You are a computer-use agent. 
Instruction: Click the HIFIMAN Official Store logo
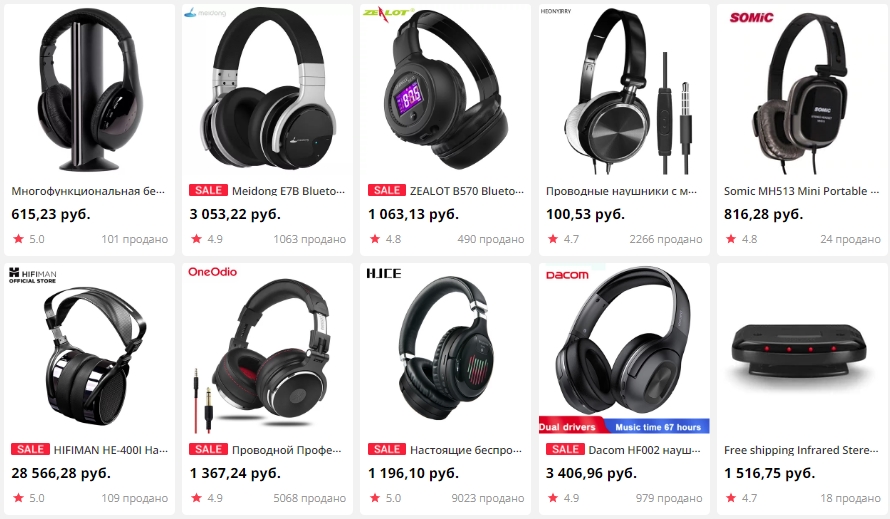[x=32, y=275]
